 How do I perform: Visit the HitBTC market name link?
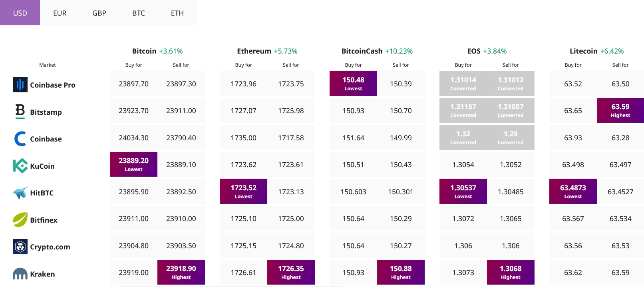(42, 193)
